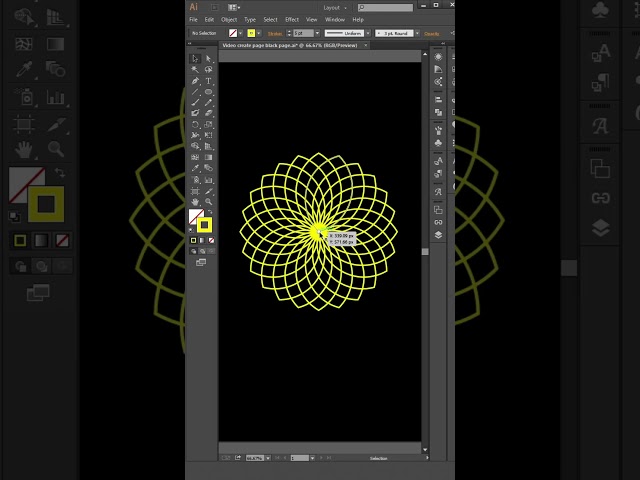The image size is (640, 480).
Task: Select the Artboard tool
Action: coord(195,191)
